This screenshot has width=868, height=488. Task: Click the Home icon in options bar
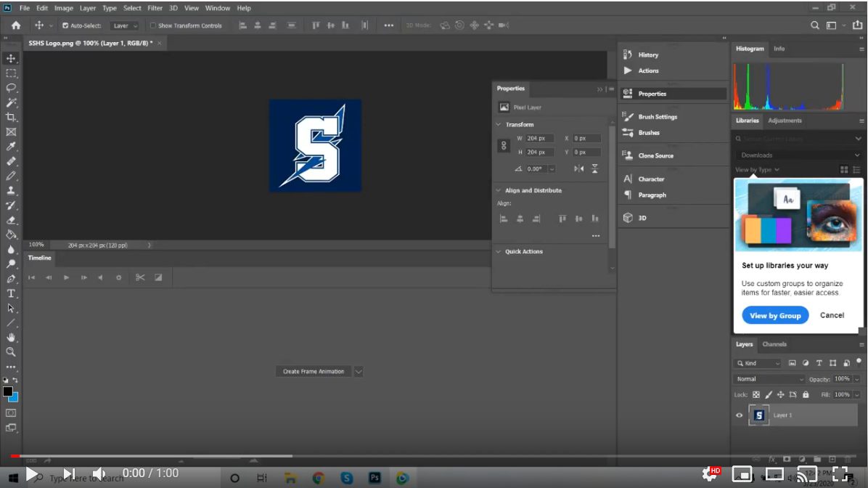15,25
